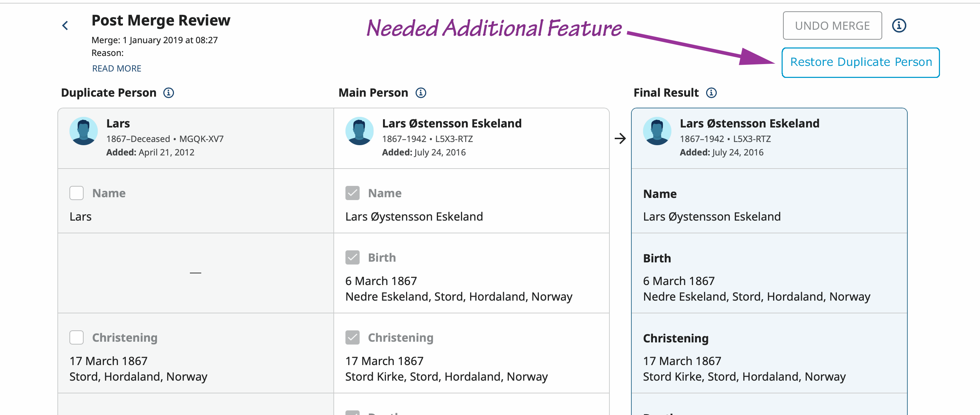Click the UNDO MERGE button

click(832, 26)
